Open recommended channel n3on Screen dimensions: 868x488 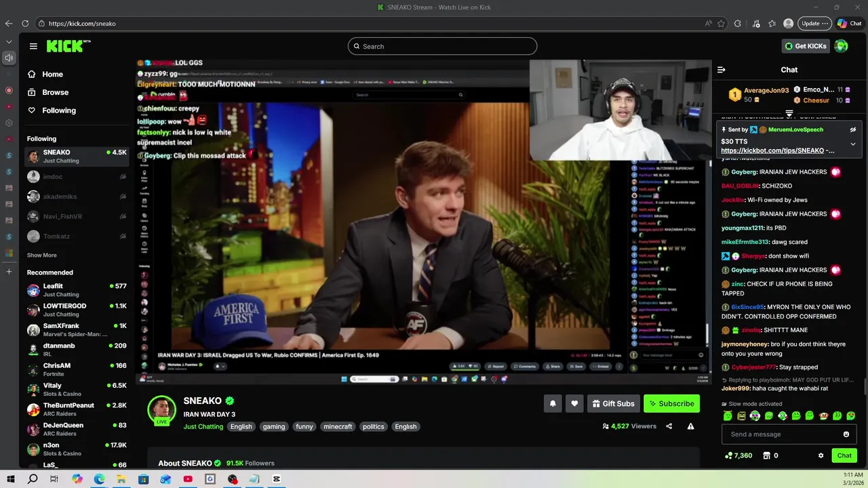77,449
